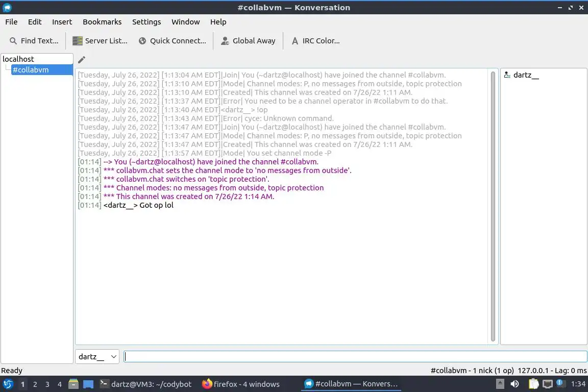Click the 'Got op lol' message line
Viewport: 588px width, 392px height.
pos(126,205)
